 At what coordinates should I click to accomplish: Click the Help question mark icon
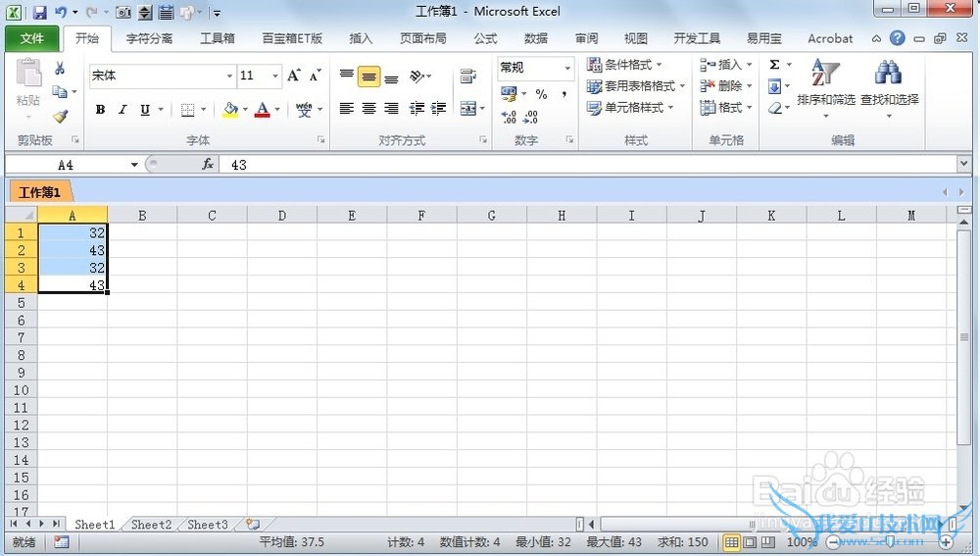point(897,38)
